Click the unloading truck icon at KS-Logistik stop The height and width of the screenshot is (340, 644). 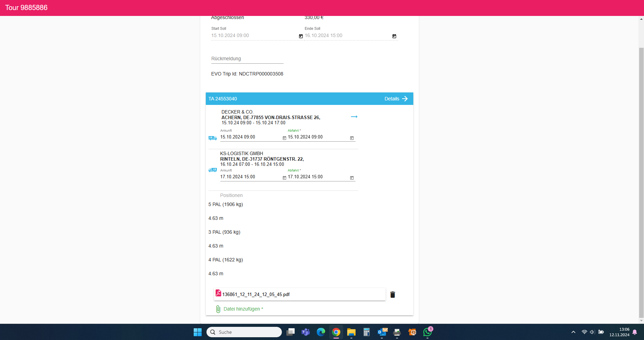pos(213,170)
